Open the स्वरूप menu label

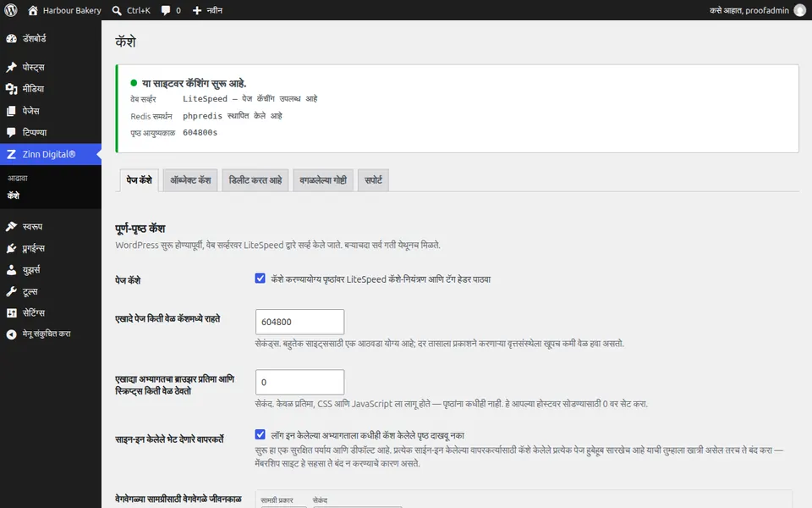(x=33, y=227)
